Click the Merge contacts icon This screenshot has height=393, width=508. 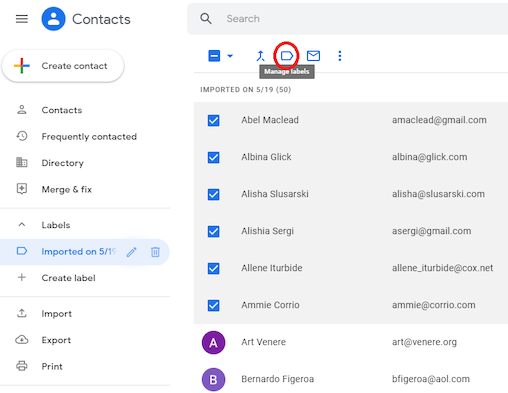point(260,56)
